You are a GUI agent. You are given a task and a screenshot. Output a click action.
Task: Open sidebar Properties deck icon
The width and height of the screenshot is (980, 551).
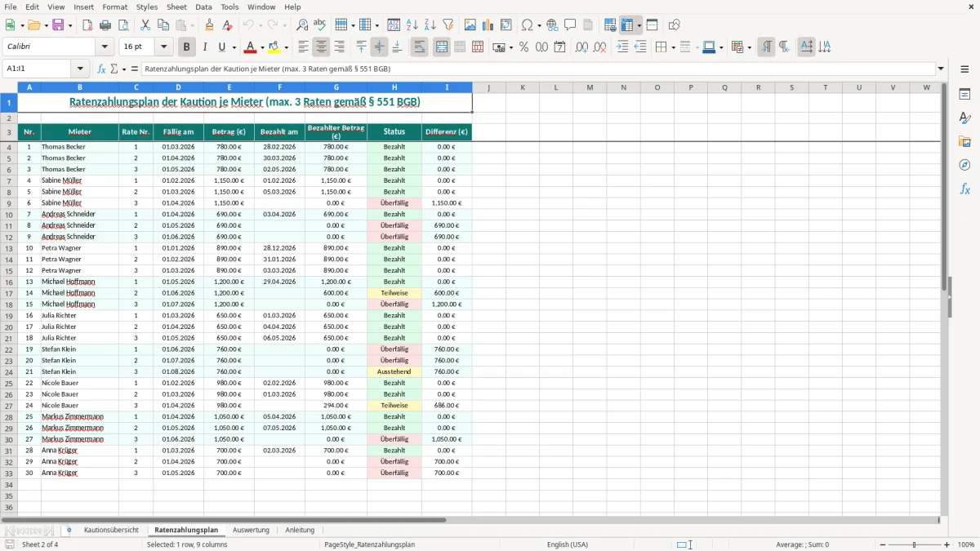(964, 95)
